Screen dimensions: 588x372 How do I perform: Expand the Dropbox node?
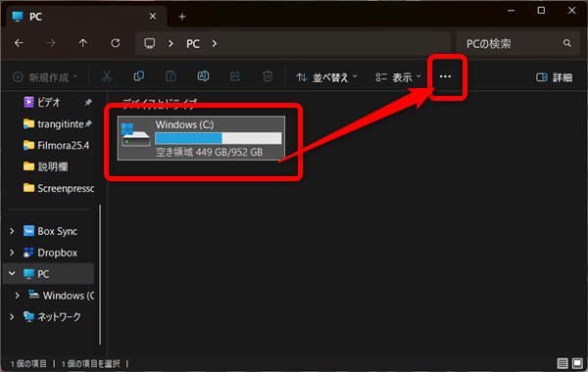coord(12,253)
